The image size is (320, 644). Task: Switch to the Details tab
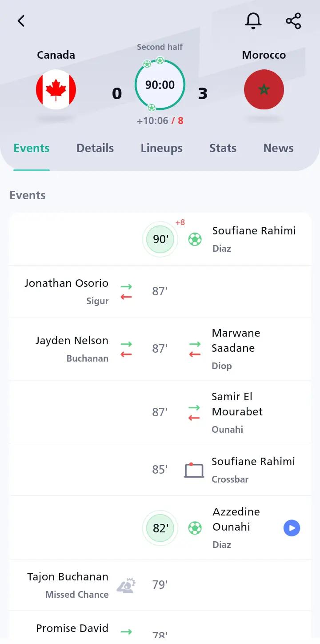pyautogui.click(x=95, y=148)
